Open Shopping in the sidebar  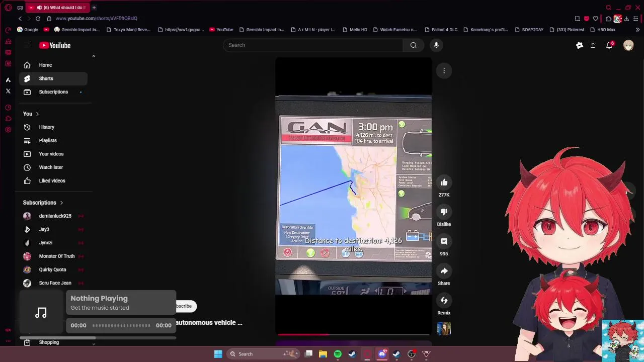(x=53, y=342)
